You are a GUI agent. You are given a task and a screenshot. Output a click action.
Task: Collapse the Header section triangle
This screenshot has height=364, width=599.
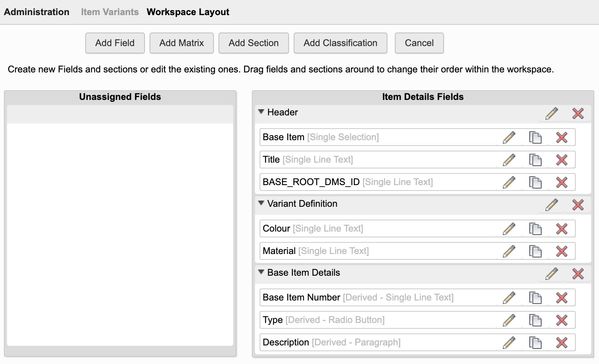[261, 112]
